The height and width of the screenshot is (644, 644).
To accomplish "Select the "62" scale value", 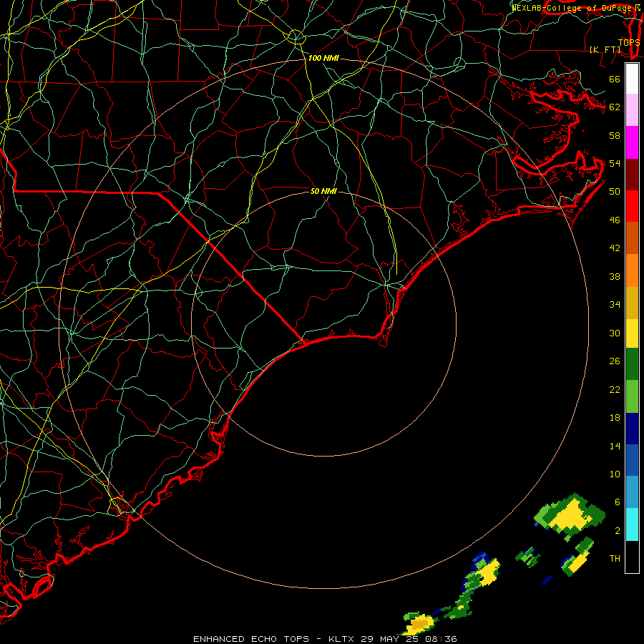I will pyautogui.click(x=615, y=107).
